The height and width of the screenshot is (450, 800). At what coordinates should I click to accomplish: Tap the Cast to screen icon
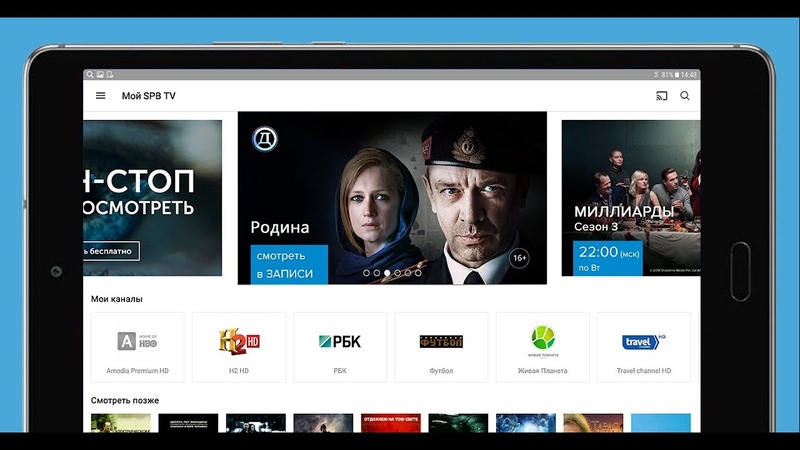coord(661,95)
